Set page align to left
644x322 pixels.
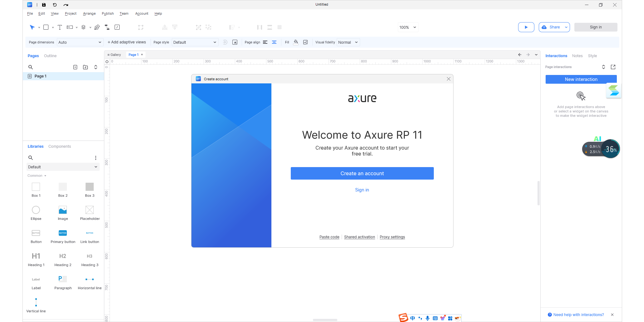click(x=265, y=42)
